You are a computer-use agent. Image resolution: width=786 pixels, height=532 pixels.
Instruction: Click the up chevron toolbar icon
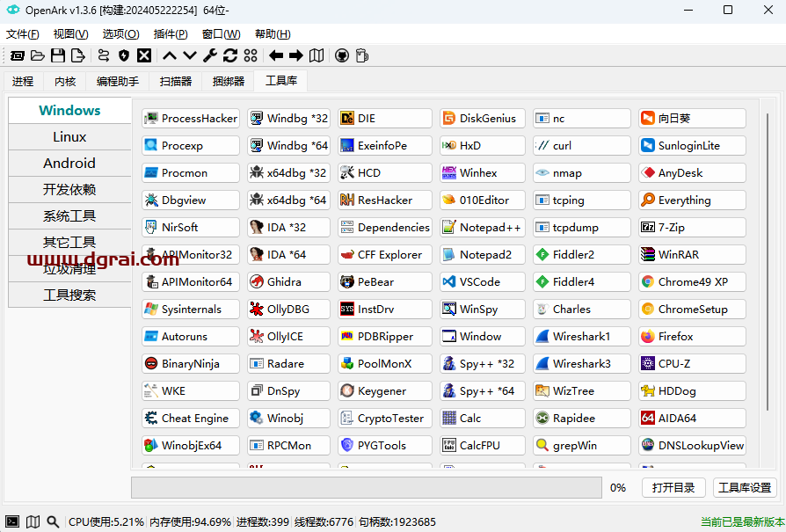[x=170, y=55]
